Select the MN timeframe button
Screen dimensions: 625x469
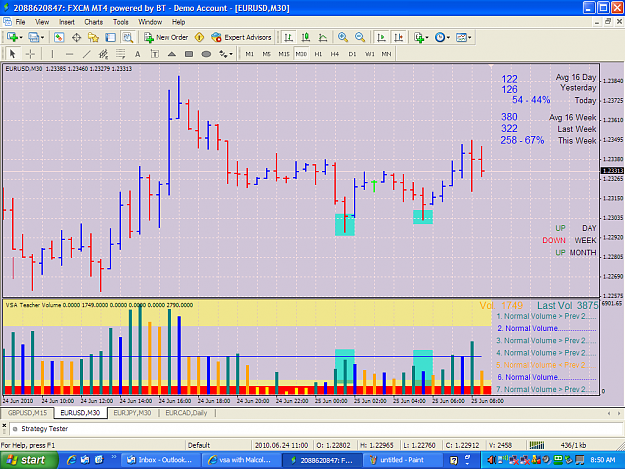point(386,54)
